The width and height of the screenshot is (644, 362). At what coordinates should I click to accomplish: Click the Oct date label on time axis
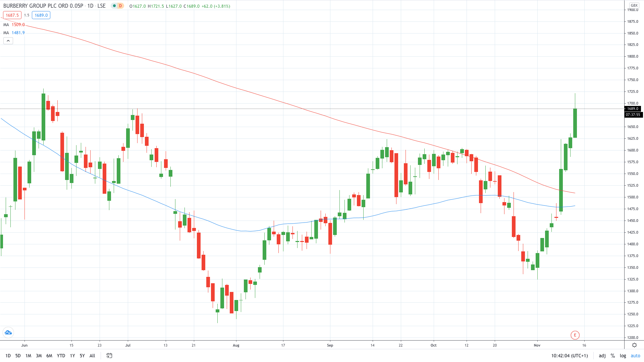(434, 345)
